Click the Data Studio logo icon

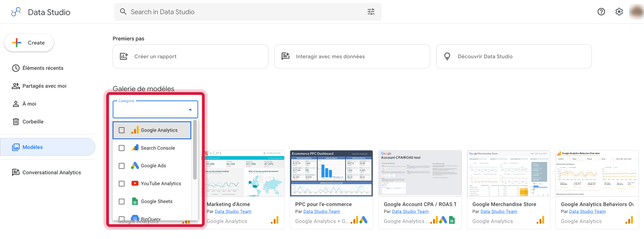pyautogui.click(x=16, y=12)
